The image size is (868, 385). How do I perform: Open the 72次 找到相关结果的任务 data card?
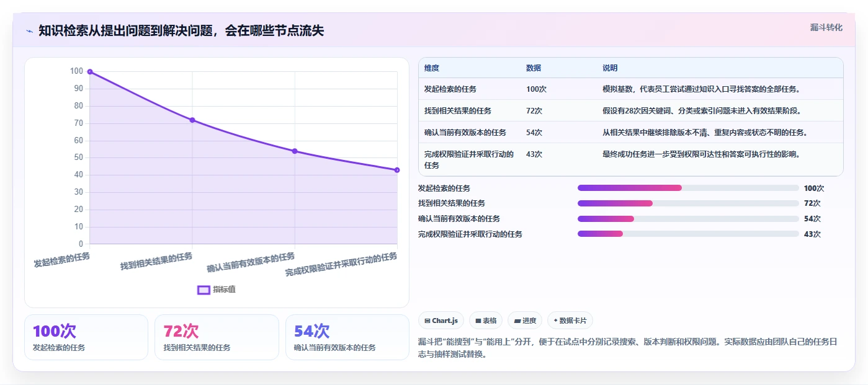[217, 337]
